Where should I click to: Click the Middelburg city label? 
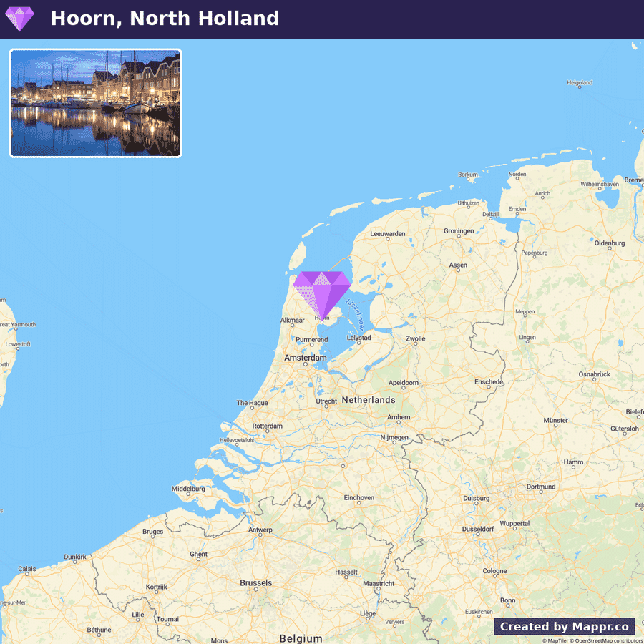tap(188, 489)
